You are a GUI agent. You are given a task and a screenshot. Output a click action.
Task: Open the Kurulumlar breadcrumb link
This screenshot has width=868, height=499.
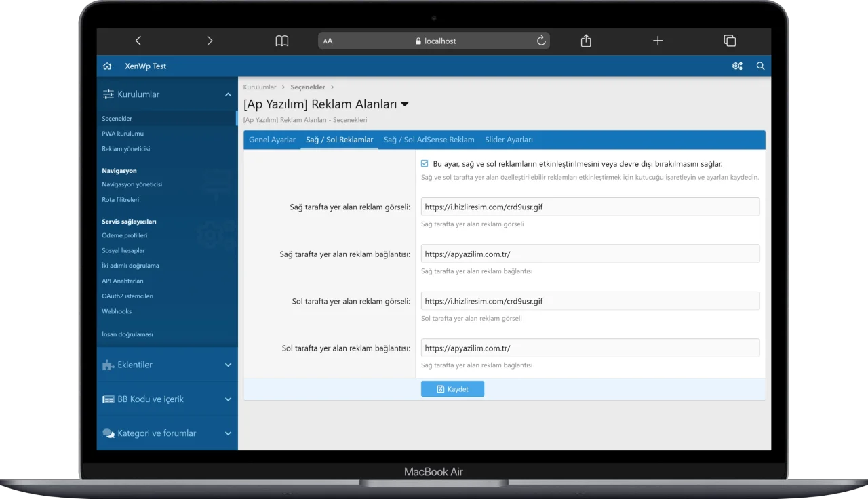tap(260, 87)
